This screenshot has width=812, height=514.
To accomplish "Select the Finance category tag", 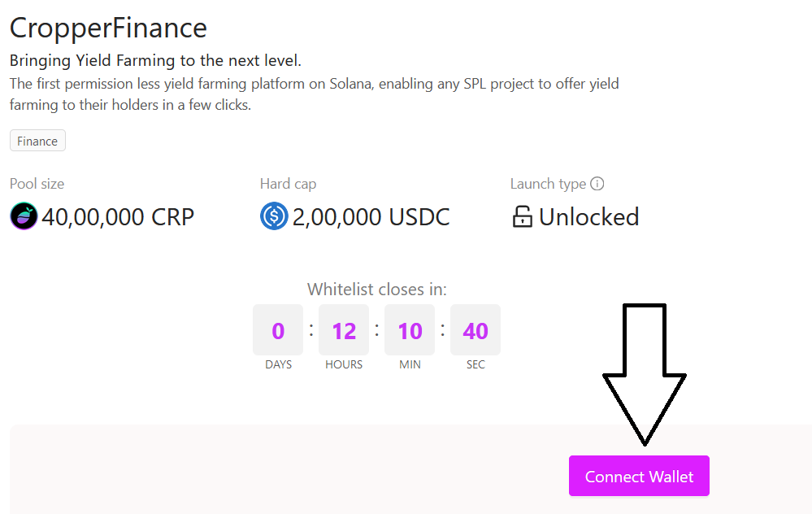I will (x=37, y=141).
